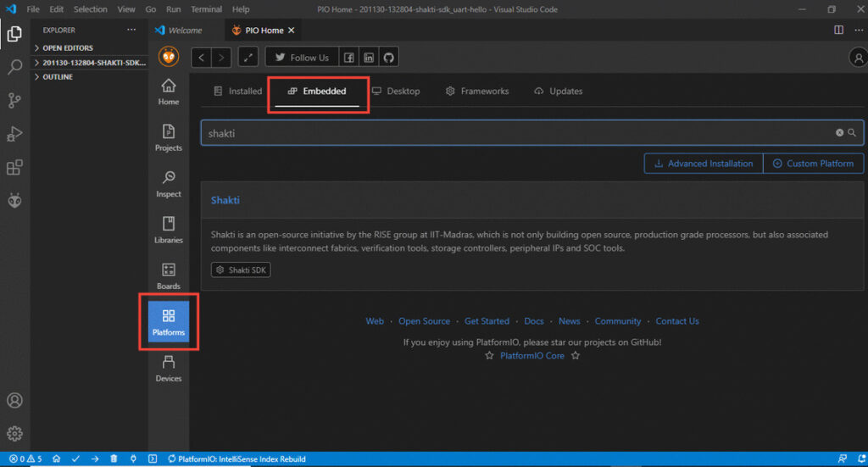868x467 pixels.
Task: Open the Search view in activity bar
Action: [x=14, y=67]
